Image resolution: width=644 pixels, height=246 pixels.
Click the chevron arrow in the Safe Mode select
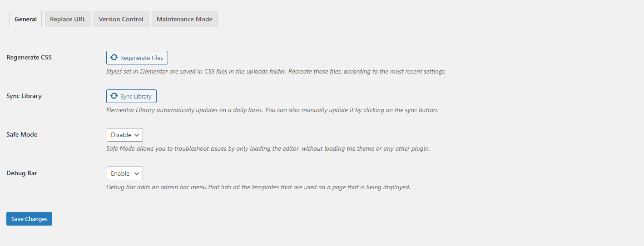[137, 135]
